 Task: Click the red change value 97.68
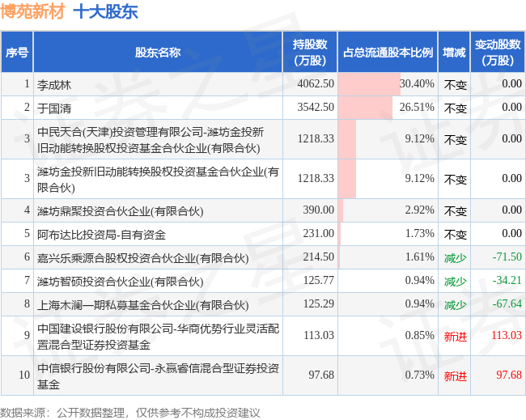click(x=509, y=375)
